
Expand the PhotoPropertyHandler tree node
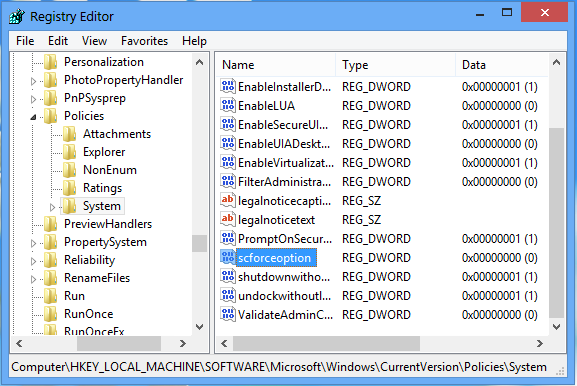click(x=33, y=81)
